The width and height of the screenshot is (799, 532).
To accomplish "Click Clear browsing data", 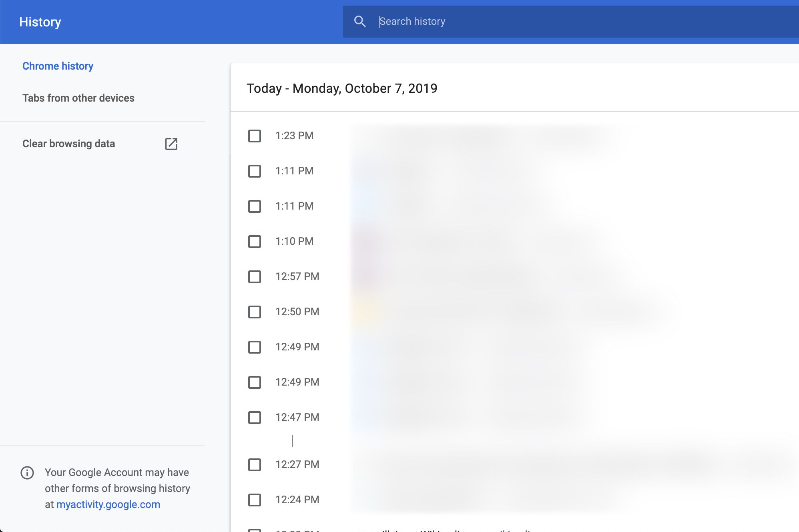I will (x=69, y=144).
